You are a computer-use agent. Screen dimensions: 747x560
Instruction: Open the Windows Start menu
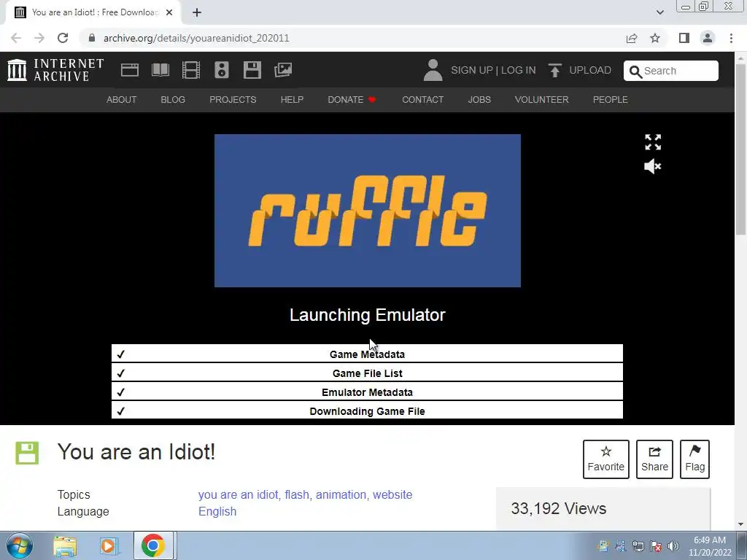(20, 545)
